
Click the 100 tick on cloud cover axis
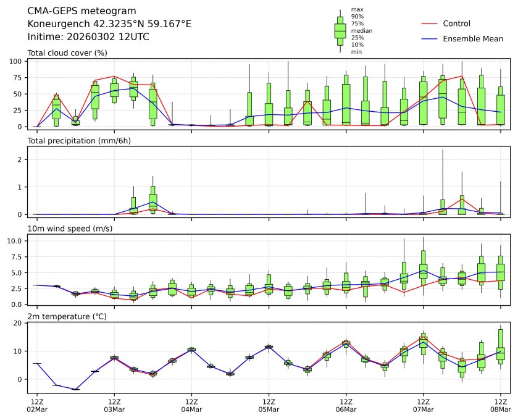(16, 61)
